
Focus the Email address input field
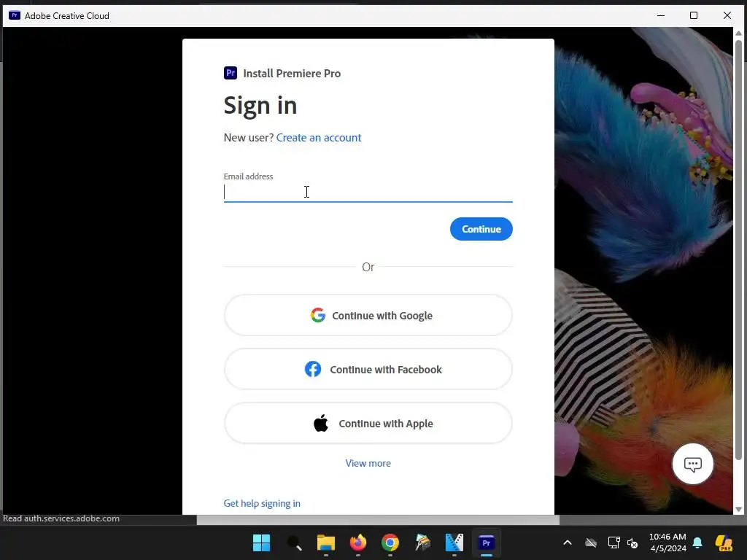pos(368,192)
